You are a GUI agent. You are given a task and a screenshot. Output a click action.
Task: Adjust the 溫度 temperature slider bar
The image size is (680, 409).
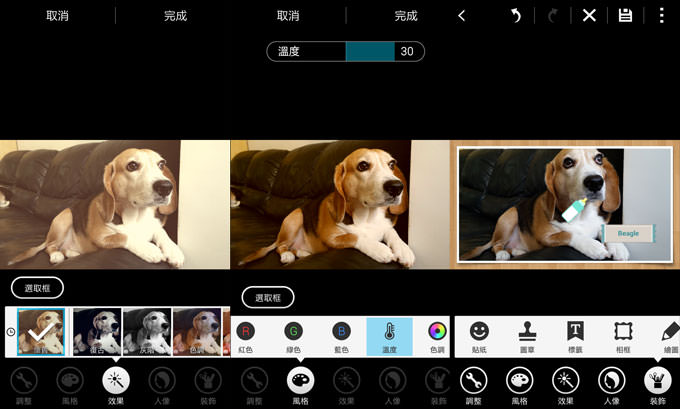tap(370, 51)
